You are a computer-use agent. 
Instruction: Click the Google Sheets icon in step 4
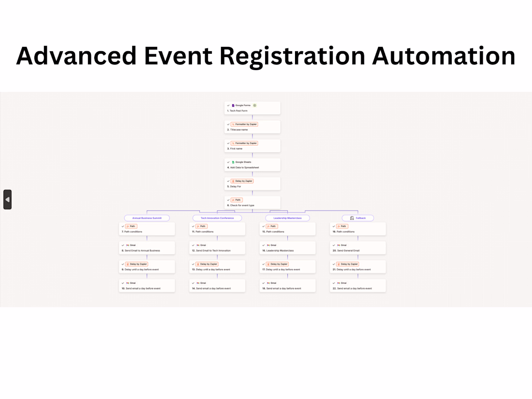click(x=233, y=162)
